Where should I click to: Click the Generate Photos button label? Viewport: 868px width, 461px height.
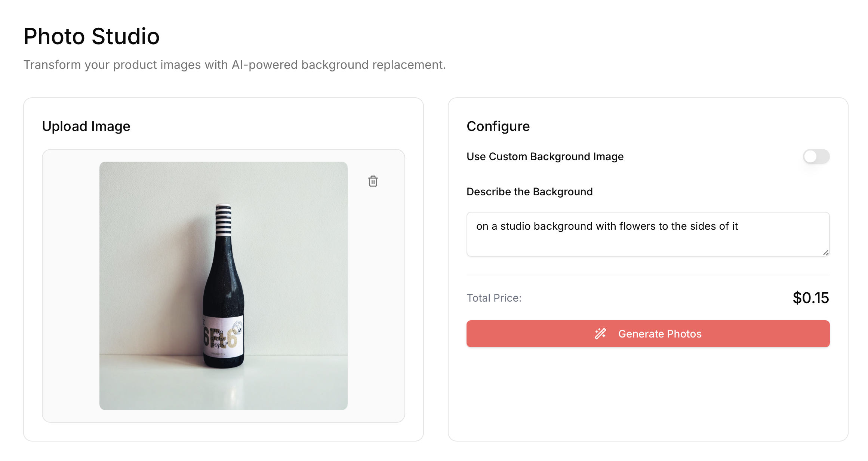pyautogui.click(x=660, y=334)
